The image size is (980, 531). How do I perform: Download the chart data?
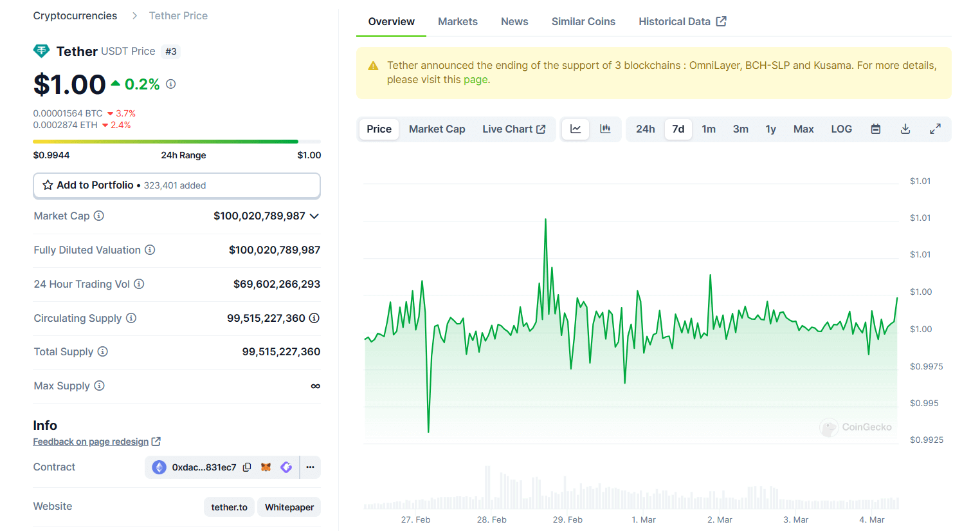(x=905, y=129)
